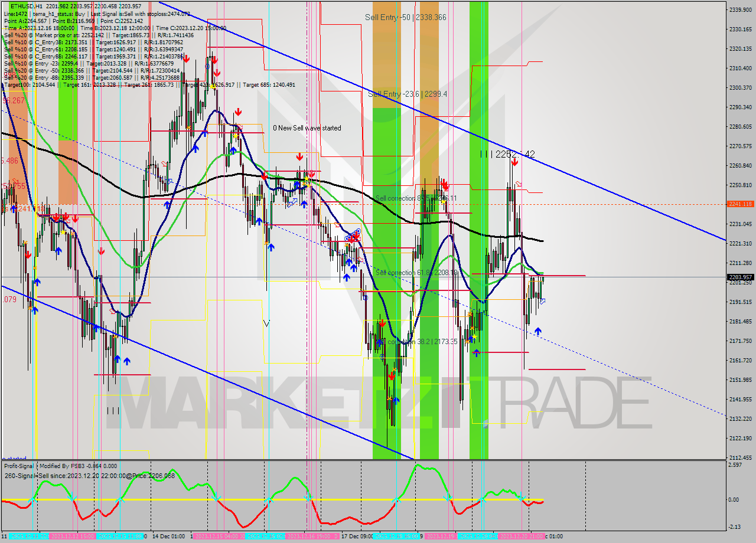The height and width of the screenshot is (543, 756).
Task: Select the 'Sell Entry -23.6 | 2299.4' label
Action: point(408,94)
